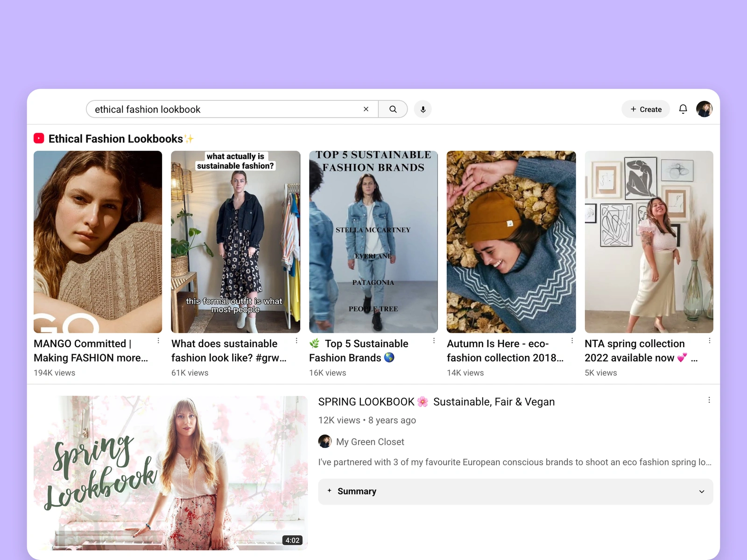
Task: Open more options for Top 5 Sustainable Fashion Brands
Action: coord(434,341)
